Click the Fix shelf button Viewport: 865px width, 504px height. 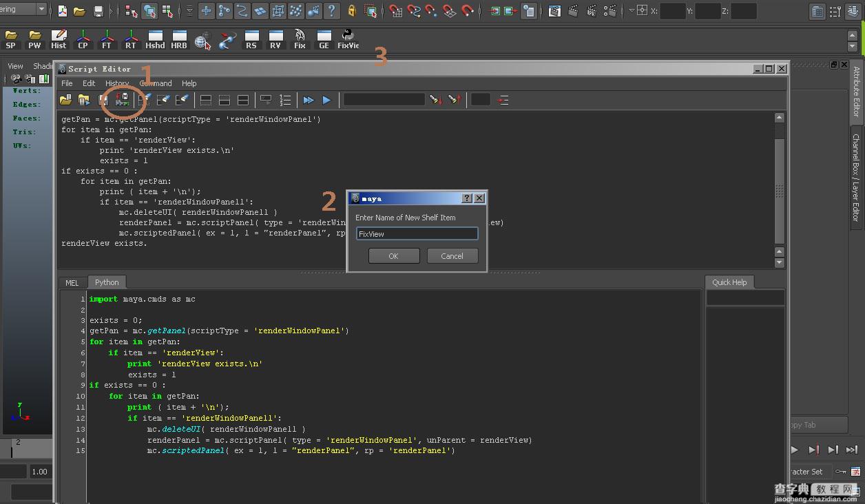(300, 39)
